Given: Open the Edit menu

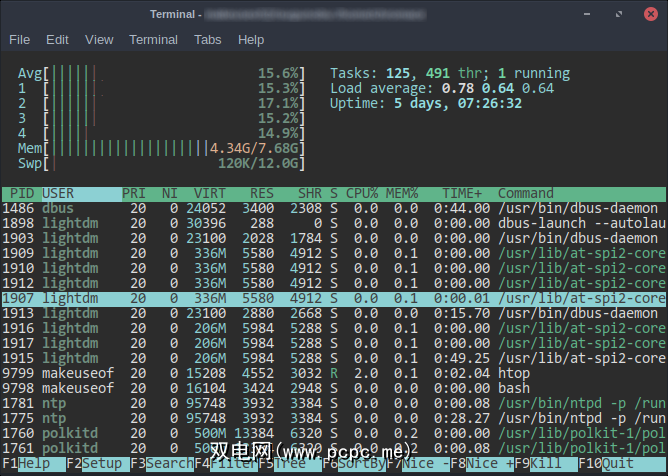Looking at the screenshot, I should (57, 40).
